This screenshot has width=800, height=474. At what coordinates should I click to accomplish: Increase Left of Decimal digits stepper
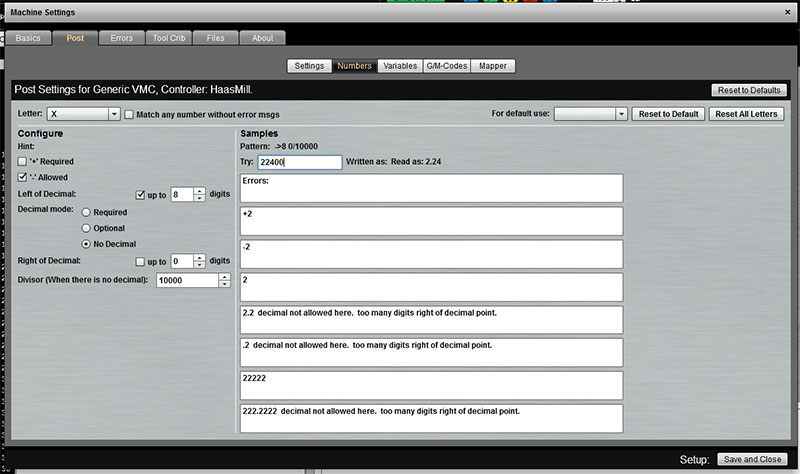click(x=199, y=191)
